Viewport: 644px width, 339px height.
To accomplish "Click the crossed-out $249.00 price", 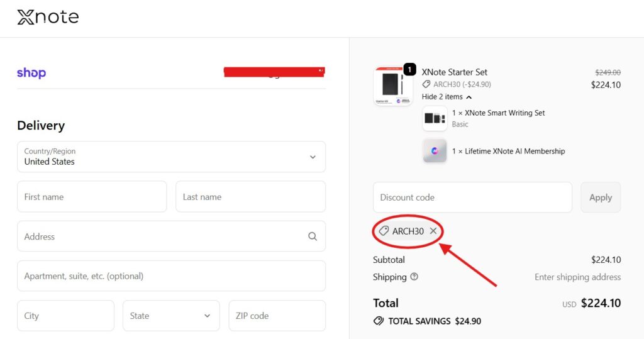I will click(x=608, y=72).
